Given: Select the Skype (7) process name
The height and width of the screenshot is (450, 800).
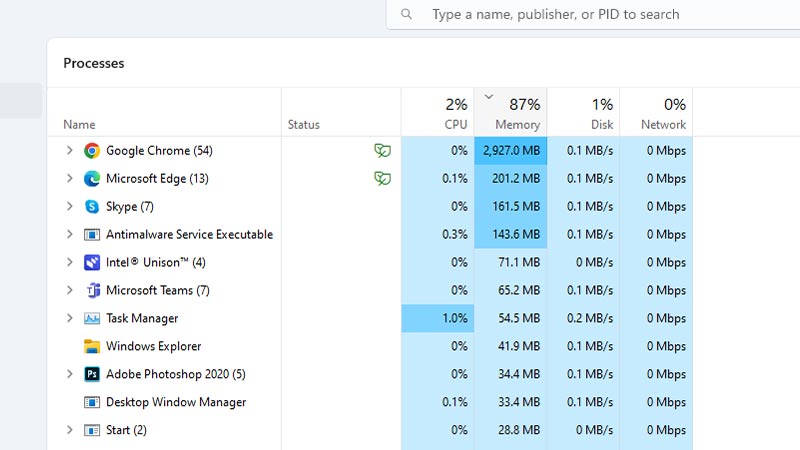Looking at the screenshot, I should [x=130, y=207].
